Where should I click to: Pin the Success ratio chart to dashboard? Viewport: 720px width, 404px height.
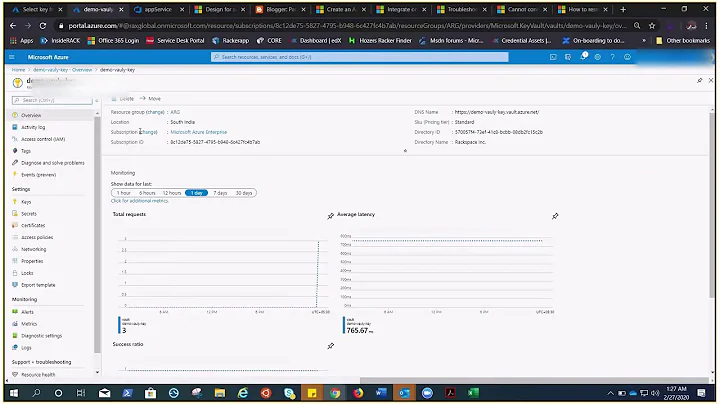(331, 346)
